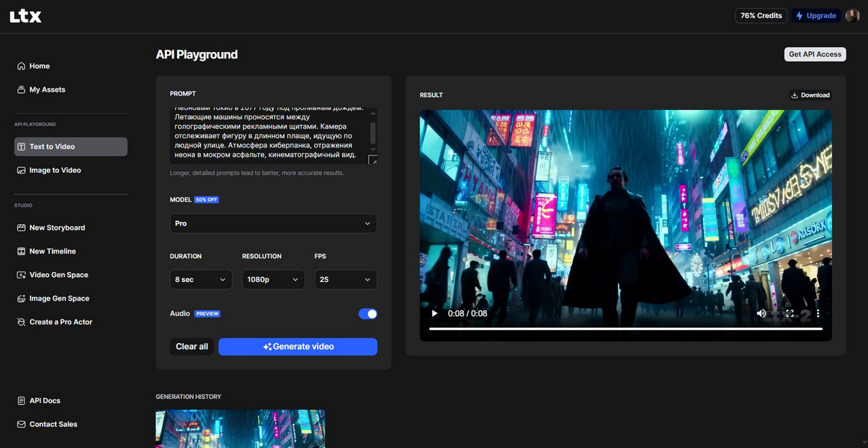This screenshot has height=448, width=868.
Task: Open the Resolution dropdown set to 1080p
Action: coord(273,280)
